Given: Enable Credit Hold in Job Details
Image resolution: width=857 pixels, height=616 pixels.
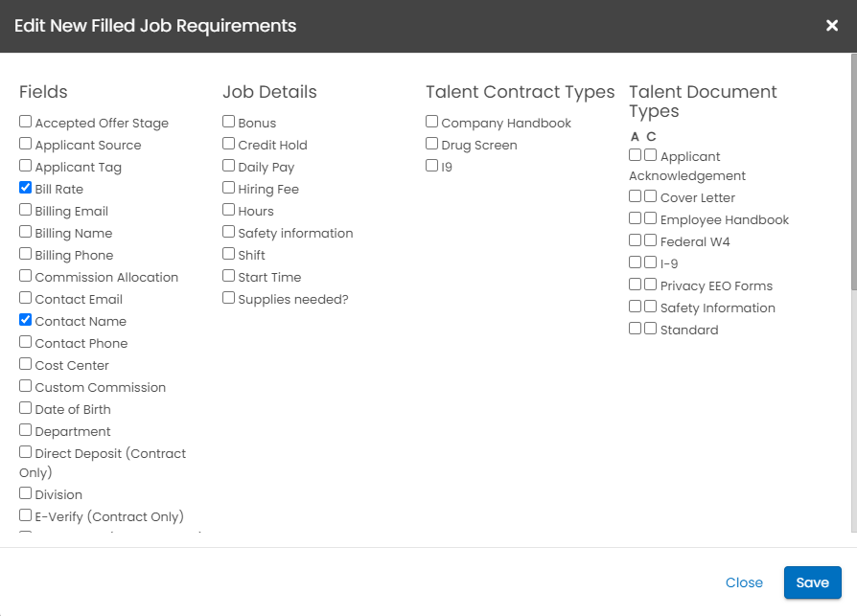Looking at the screenshot, I should (x=228, y=143).
